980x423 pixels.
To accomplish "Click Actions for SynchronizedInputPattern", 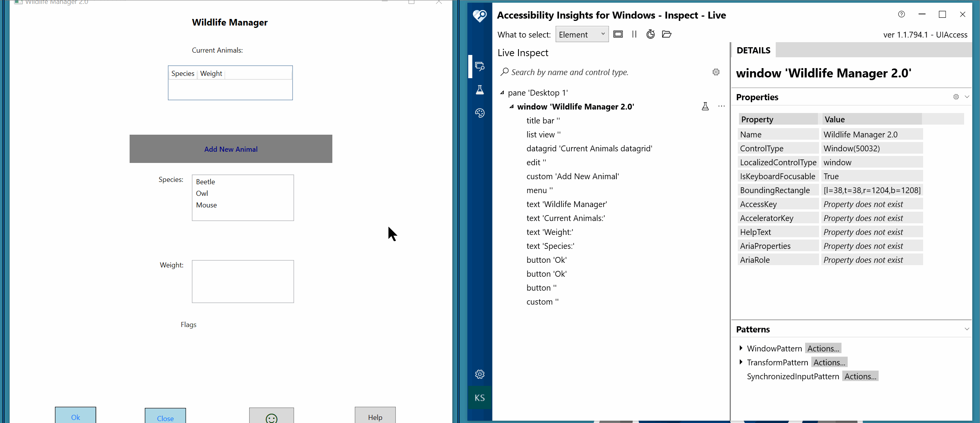I will (x=860, y=376).
